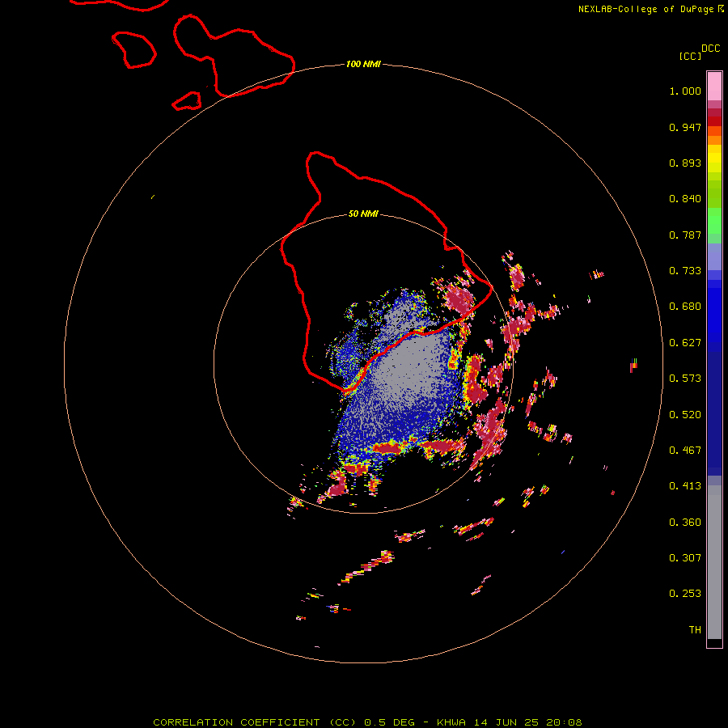728x728 pixels.
Task: Click the TH label at the legend bottom
Action: pyautogui.click(x=695, y=630)
